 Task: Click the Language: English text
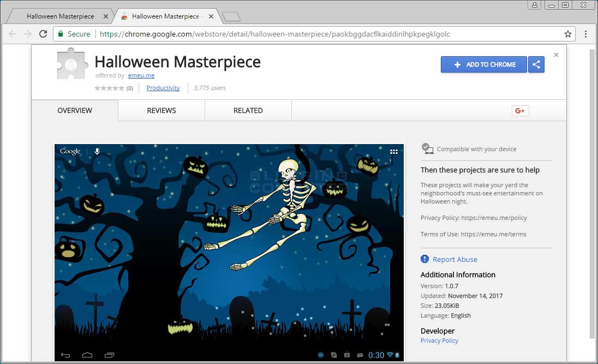(445, 315)
